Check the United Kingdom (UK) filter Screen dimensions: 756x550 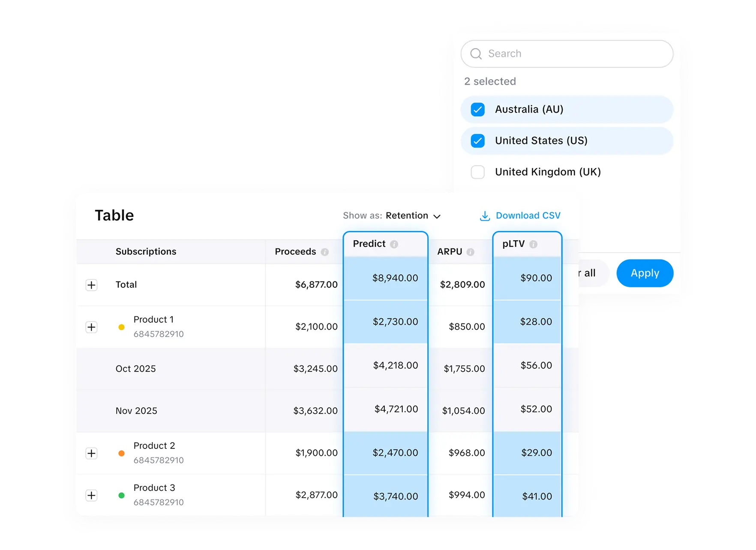[477, 172]
